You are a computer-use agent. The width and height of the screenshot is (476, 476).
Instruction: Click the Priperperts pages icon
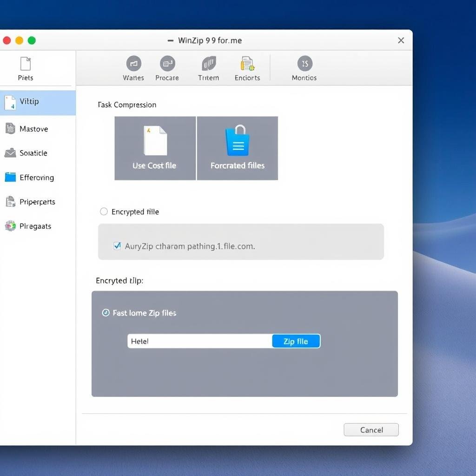pyautogui.click(x=11, y=201)
